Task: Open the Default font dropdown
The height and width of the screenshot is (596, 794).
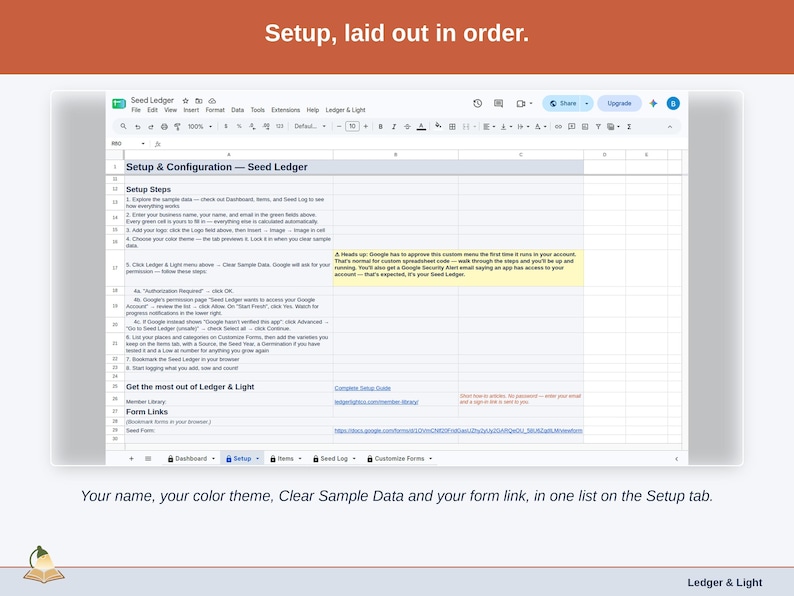Action: click(310, 127)
